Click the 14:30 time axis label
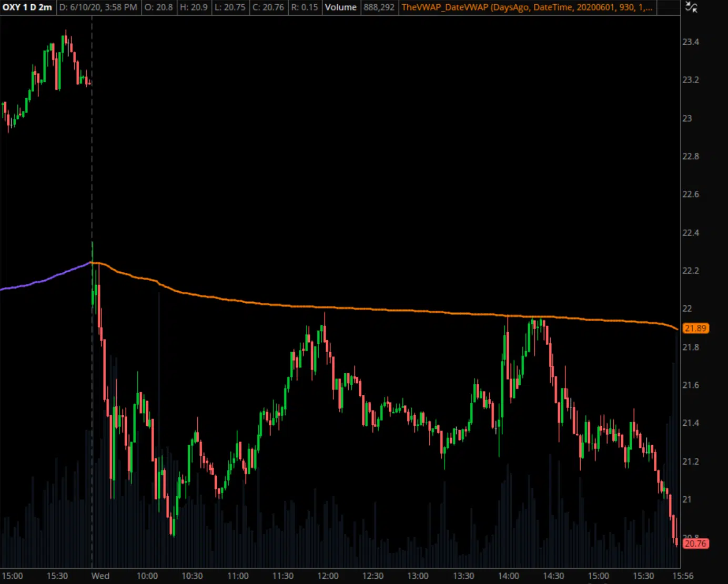The width and height of the screenshot is (728, 584). coord(553,576)
